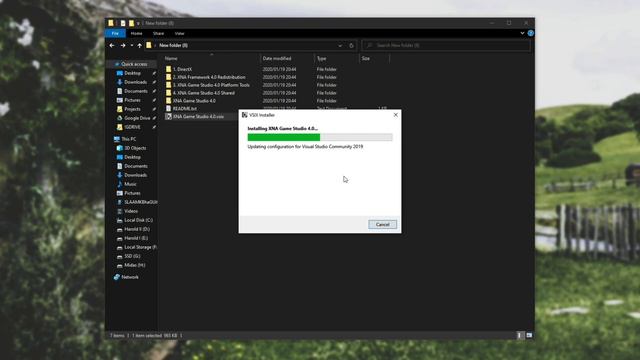Open the Projects quick access folder
Image resolution: width=640 pixels, height=360 pixels.
[132, 109]
